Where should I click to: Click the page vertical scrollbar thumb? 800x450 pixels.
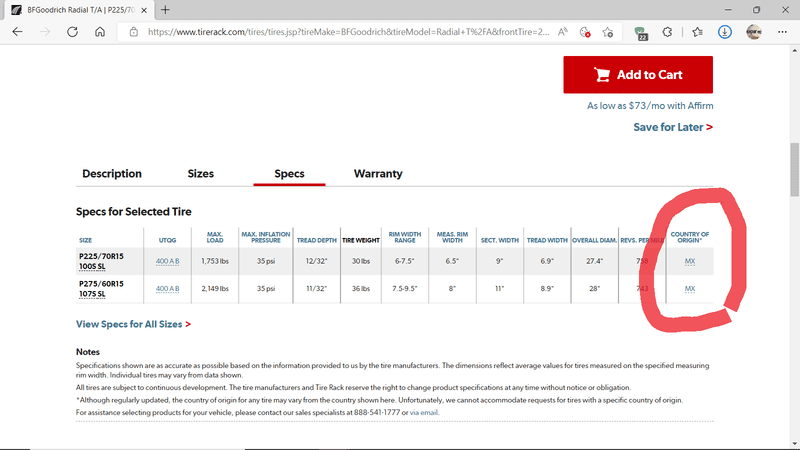pos(795,169)
